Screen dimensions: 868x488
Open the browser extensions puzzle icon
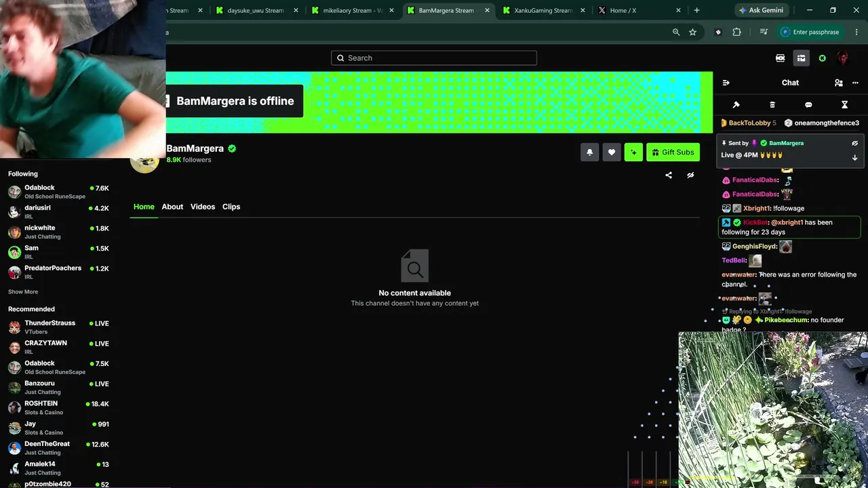point(736,32)
